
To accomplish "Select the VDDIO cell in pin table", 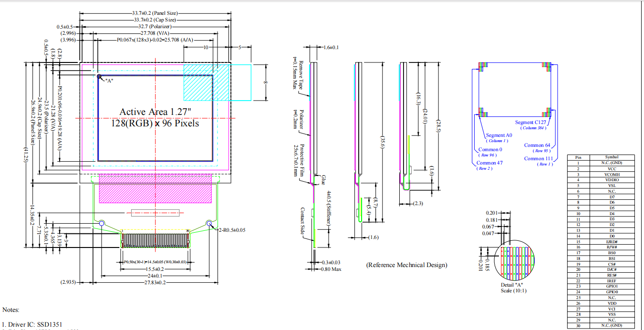I will tap(612, 180).
